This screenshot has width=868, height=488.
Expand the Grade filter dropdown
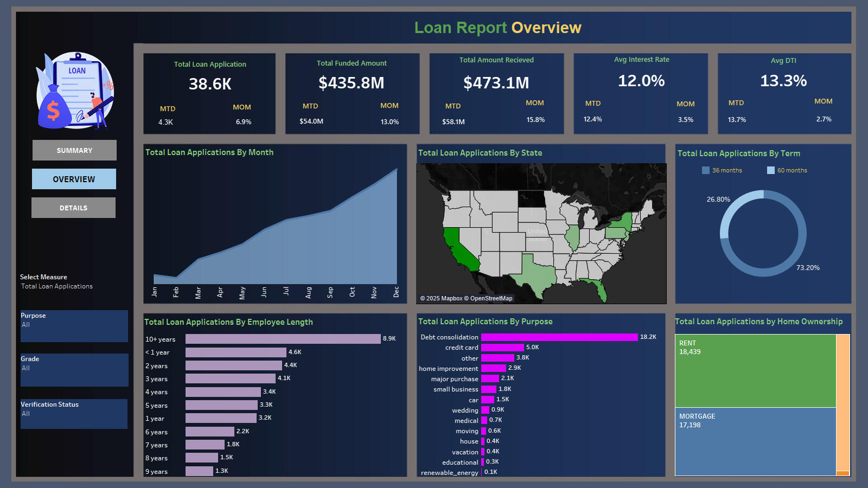point(74,368)
